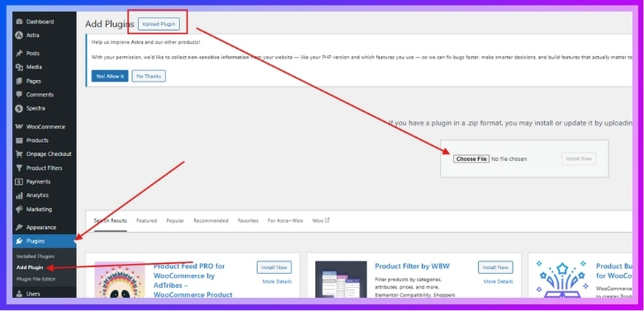Click the Posts pin icon

click(19, 54)
